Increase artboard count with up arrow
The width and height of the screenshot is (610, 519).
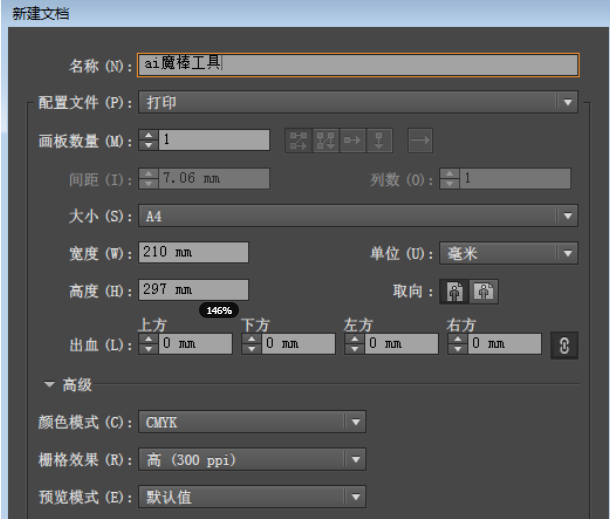click(x=148, y=135)
